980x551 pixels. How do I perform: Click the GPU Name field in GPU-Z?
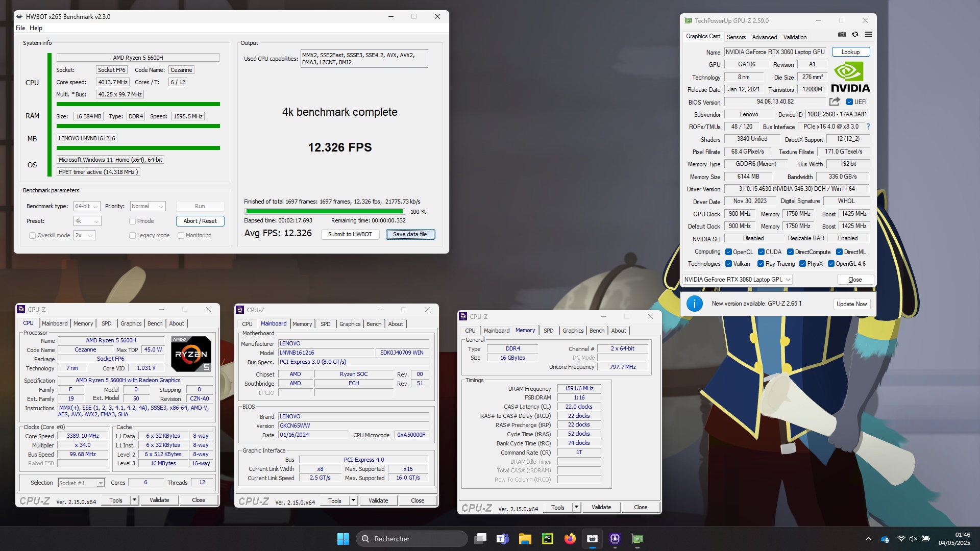pyautogui.click(x=775, y=52)
